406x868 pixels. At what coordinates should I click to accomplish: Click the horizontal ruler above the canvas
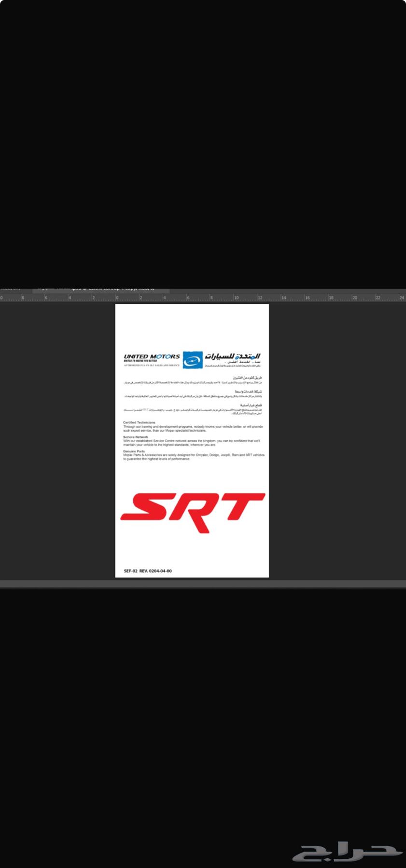[x=203, y=298]
